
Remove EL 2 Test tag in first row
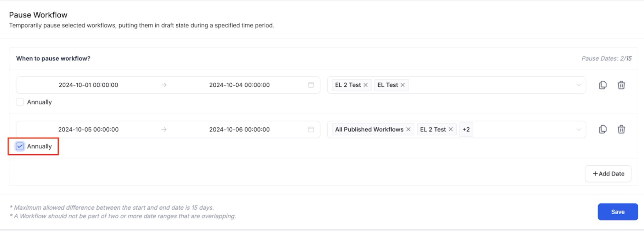tap(365, 85)
